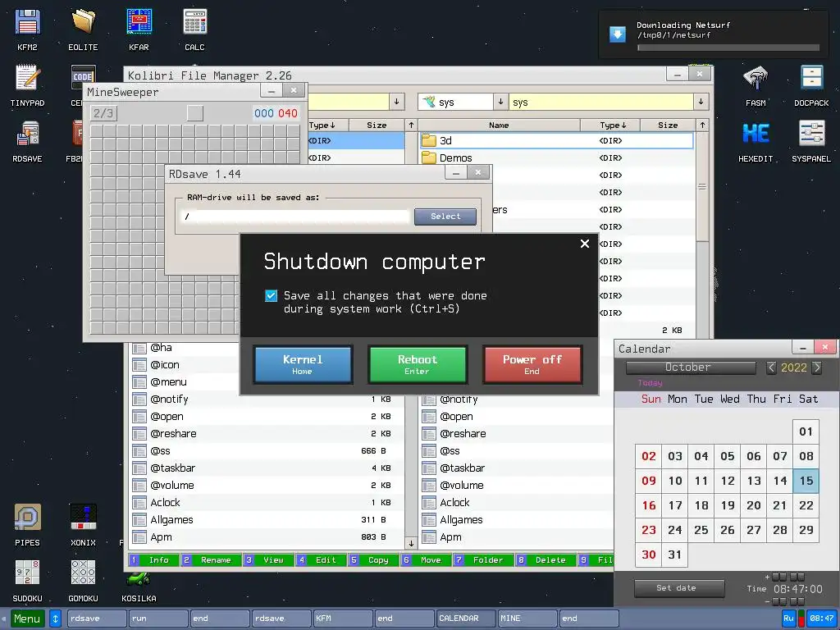Sort the left panel by Type
Viewport: 840px width, 630px height.
pyautogui.click(x=322, y=125)
